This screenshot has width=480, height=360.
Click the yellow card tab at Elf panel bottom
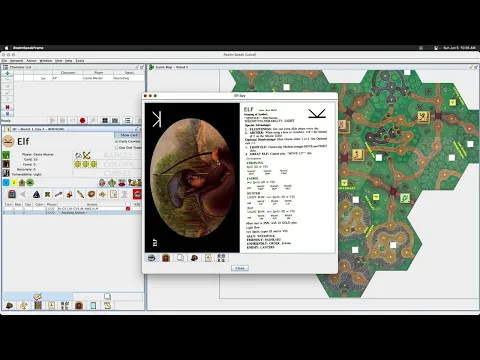(51, 305)
